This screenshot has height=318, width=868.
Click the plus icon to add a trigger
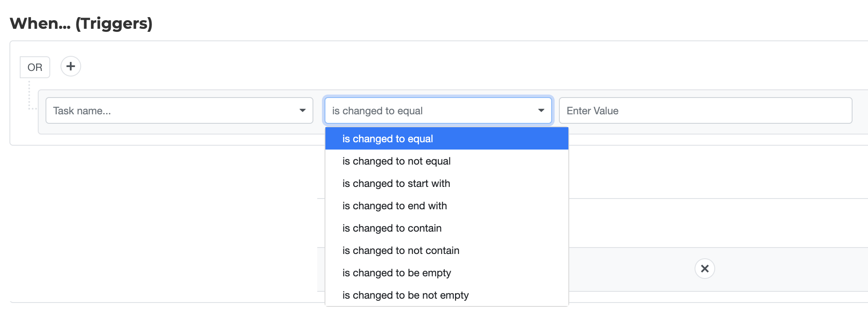[71, 67]
